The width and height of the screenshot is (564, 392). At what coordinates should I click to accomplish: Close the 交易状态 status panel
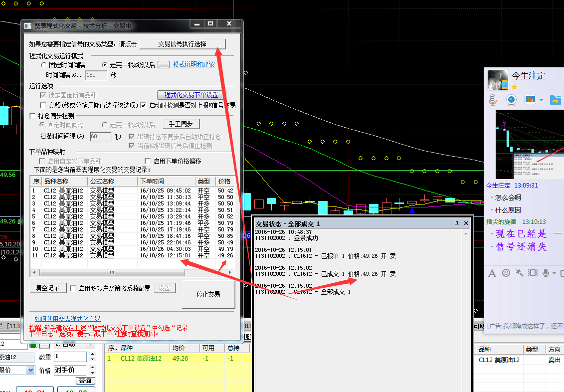pyautogui.click(x=466, y=223)
